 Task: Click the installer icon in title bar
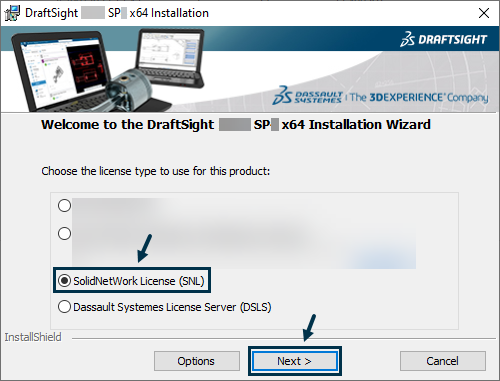tap(12, 13)
